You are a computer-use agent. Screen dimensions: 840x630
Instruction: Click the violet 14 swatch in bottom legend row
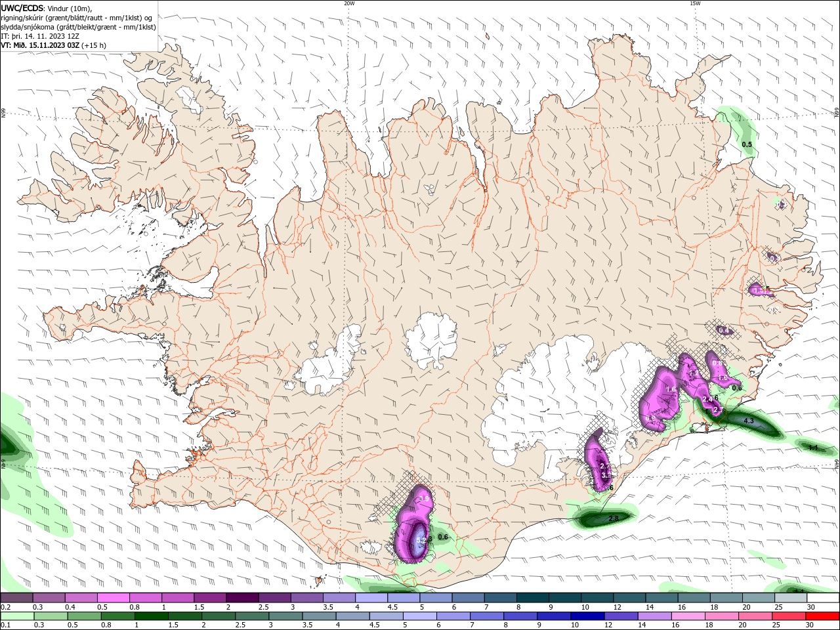tap(655, 616)
